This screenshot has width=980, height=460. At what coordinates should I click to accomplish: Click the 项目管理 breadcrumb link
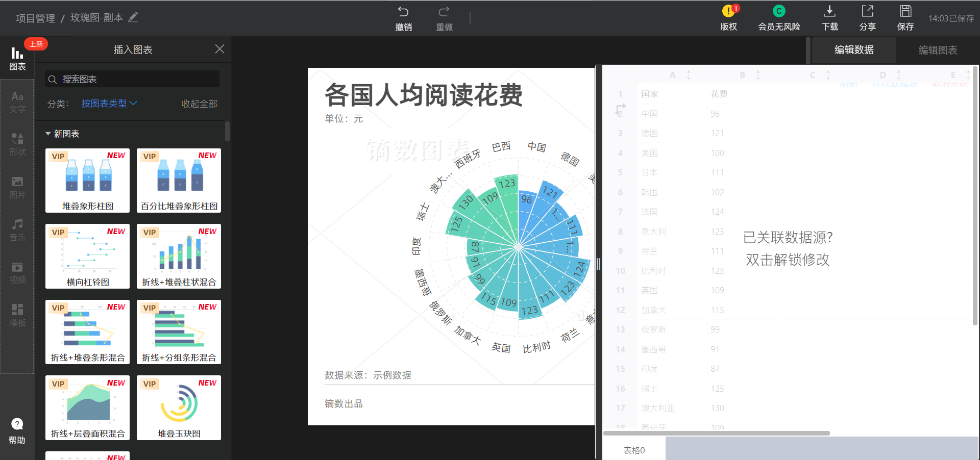click(x=35, y=18)
